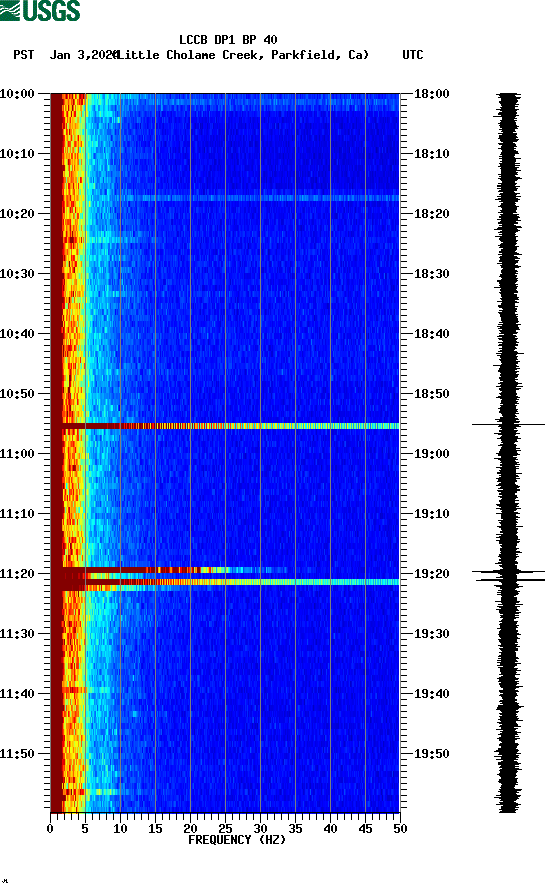This screenshot has width=552, height=892.
Task: Click the 19:50 UTC time label
Action: point(431,754)
